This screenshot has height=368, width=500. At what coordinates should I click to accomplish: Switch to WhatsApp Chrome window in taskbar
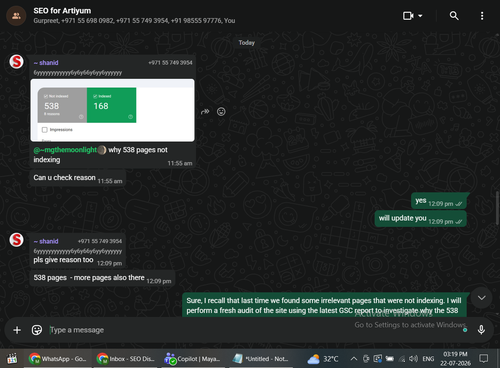[58, 359]
